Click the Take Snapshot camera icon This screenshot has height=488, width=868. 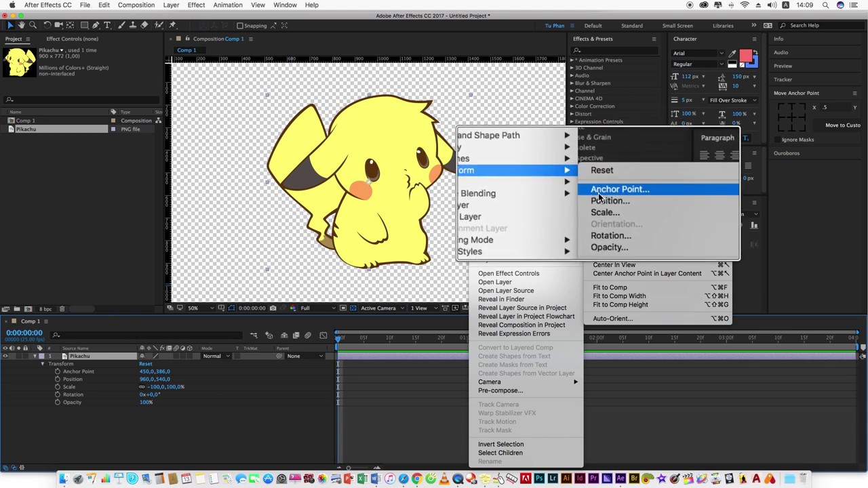tap(273, 308)
